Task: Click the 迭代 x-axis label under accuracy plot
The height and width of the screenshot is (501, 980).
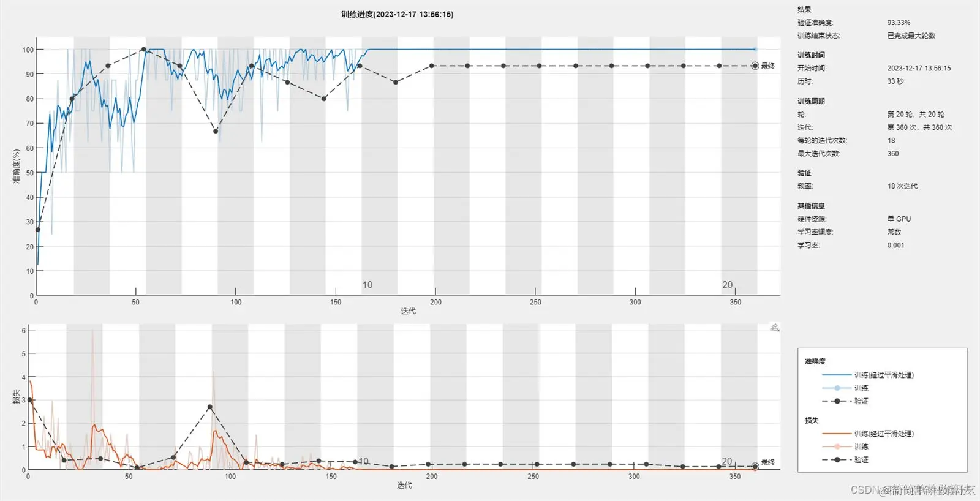Action: click(409, 311)
